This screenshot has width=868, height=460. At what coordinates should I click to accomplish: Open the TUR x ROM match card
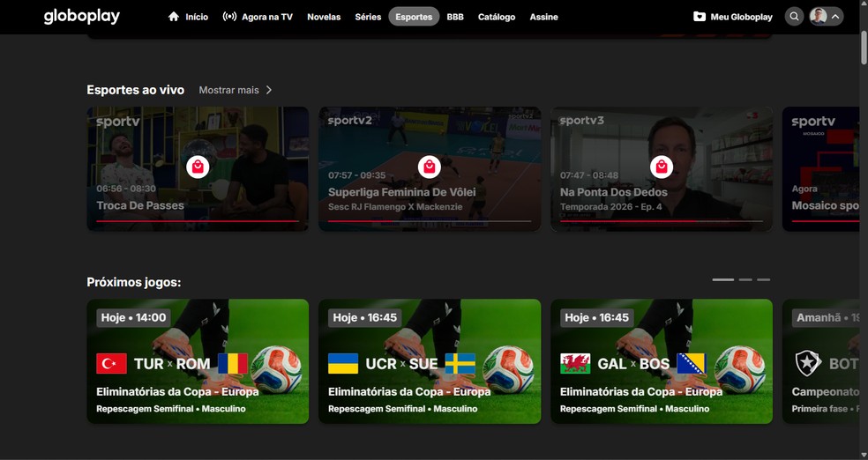click(198, 361)
